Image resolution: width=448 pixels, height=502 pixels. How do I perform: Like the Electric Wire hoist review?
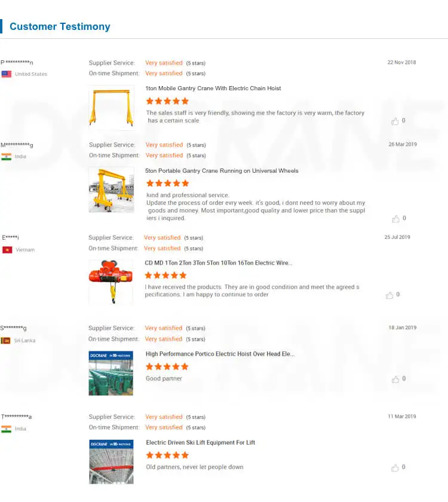coord(389,295)
